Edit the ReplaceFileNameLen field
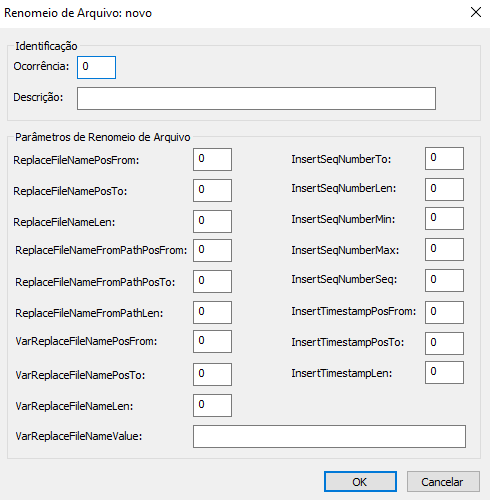Viewport: 490px width, 500px height. [212, 221]
